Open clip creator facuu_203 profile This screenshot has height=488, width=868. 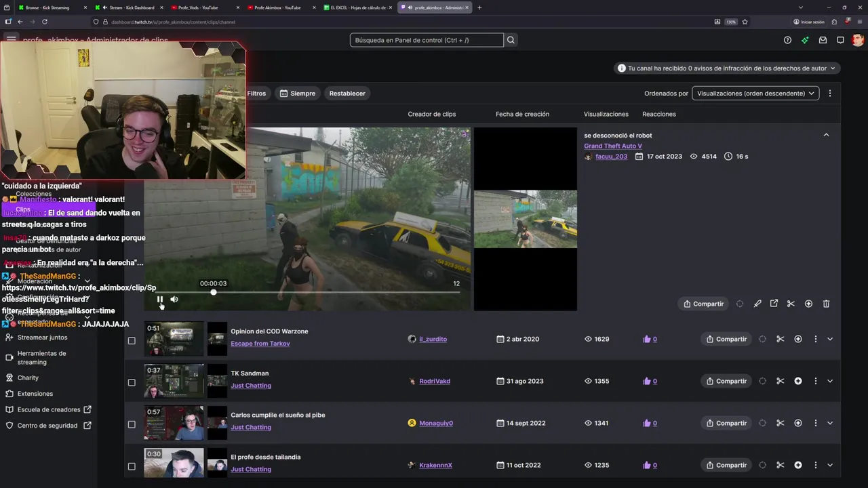(611, 157)
